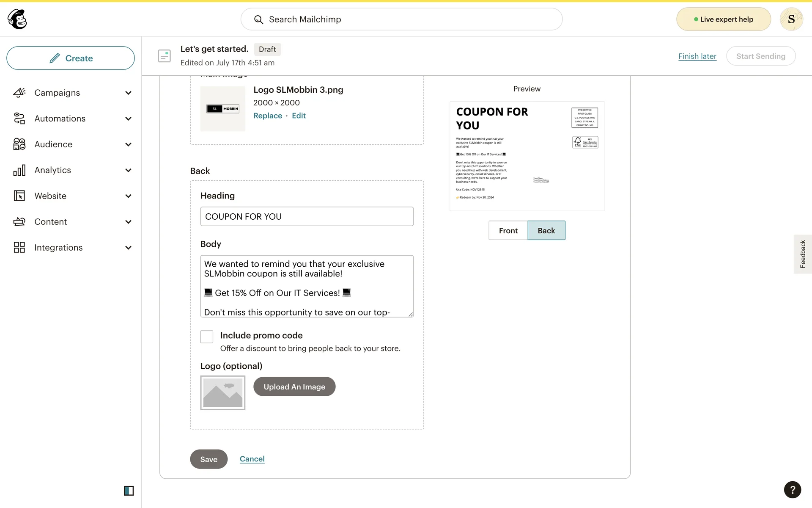Click the Replace image link
The width and height of the screenshot is (812, 508).
point(268,116)
